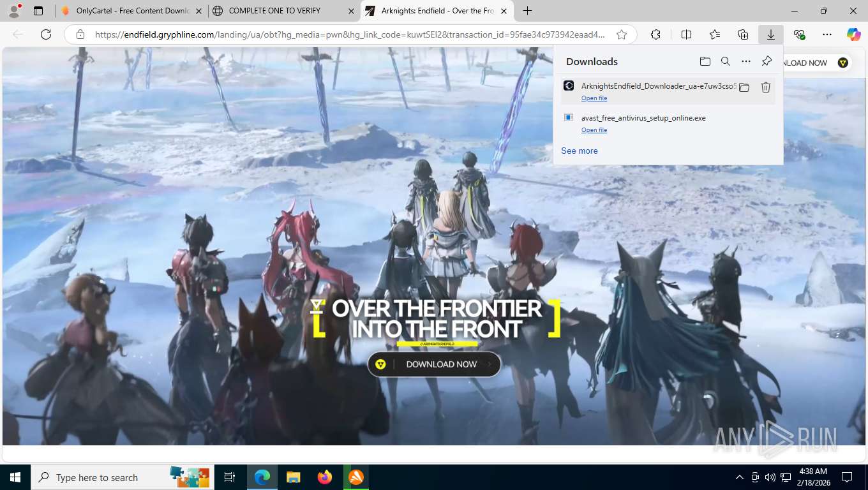Open file for avast_free_antivirus_setup_online.exe
The height and width of the screenshot is (490, 868).
594,130
